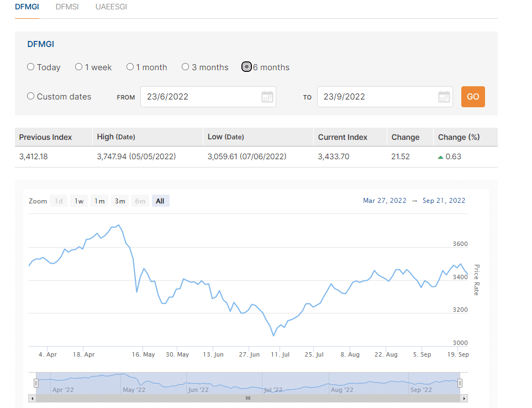Select the 3m chart zoom preset

(120, 201)
